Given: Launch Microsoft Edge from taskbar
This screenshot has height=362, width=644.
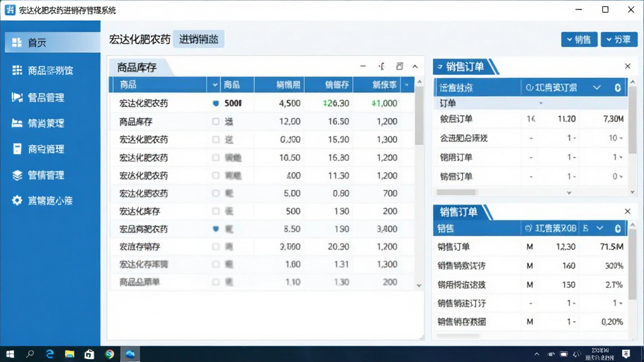Looking at the screenshot, I should coord(49,354).
